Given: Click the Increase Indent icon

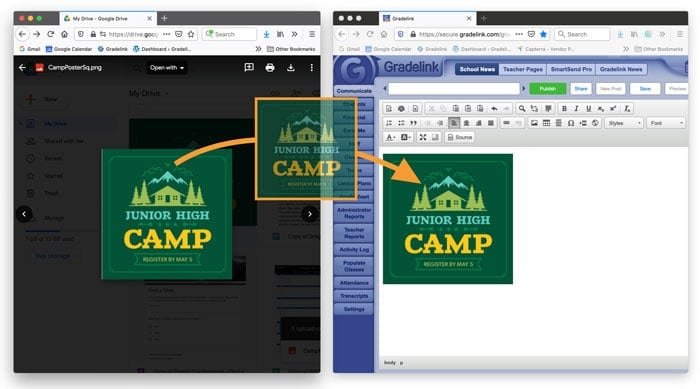Looking at the screenshot, I should click(x=440, y=123).
